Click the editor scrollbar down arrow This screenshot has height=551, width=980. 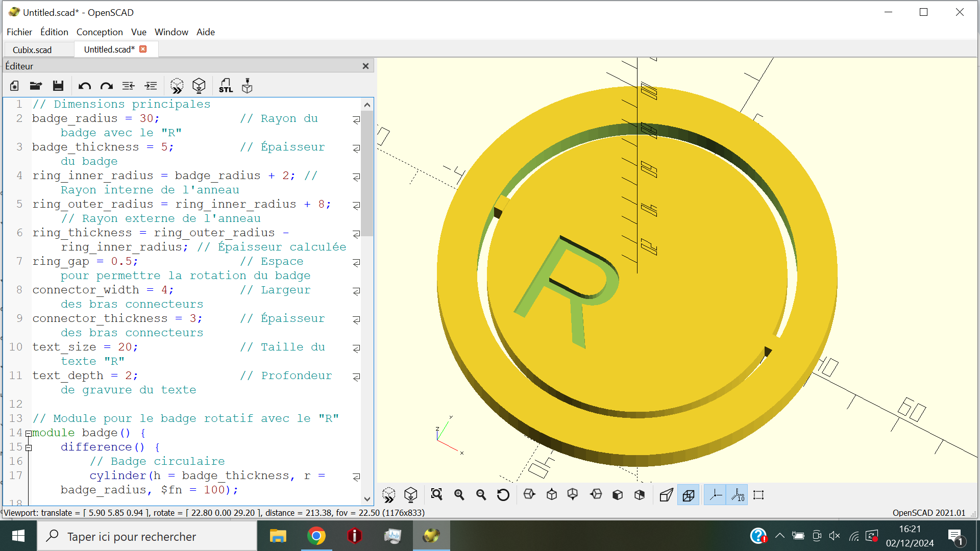(x=367, y=499)
